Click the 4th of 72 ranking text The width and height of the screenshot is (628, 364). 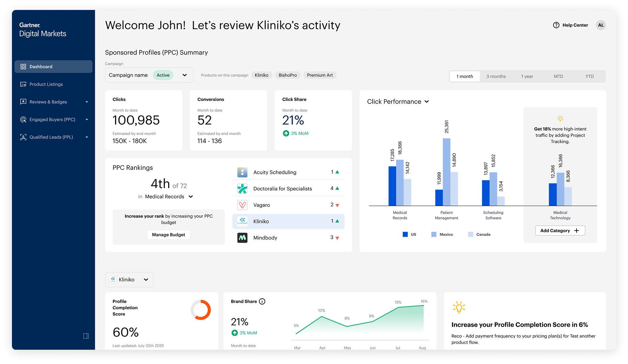[x=169, y=184]
